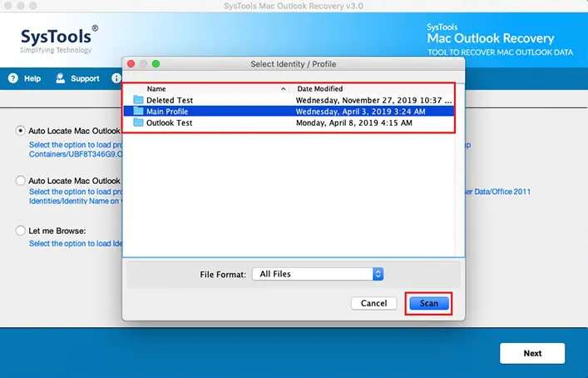Click date Wednesday, November 27, 2019
588x378 pixels.
(374, 100)
